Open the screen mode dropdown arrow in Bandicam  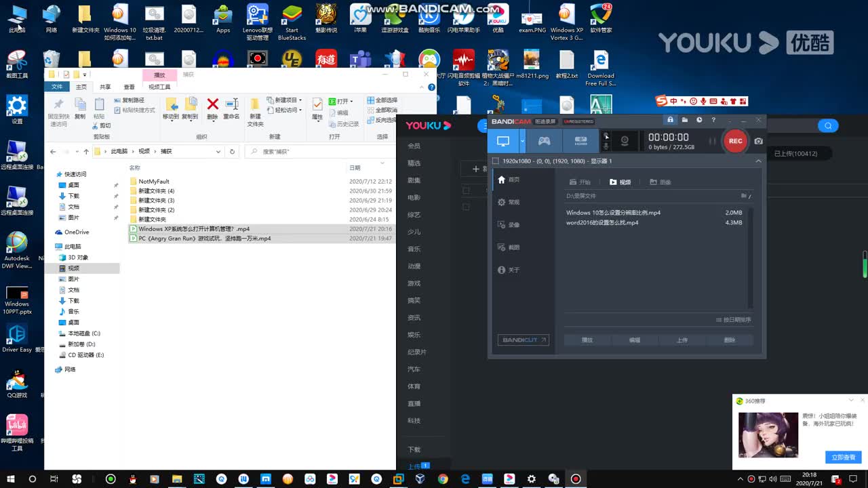click(x=522, y=141)
